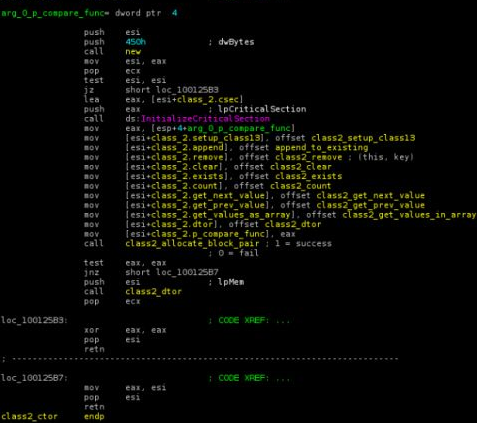Click the 'endp' keyword
Screen dimensions: 477x423
(x=94, y=417)
